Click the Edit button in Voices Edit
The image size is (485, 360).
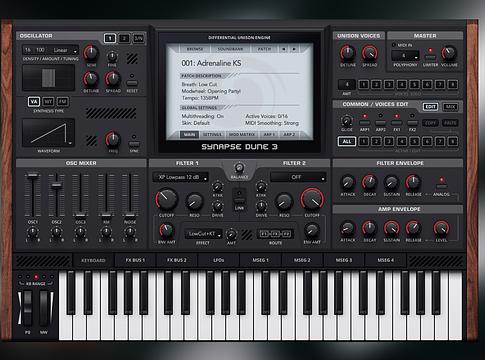[430, 107]
